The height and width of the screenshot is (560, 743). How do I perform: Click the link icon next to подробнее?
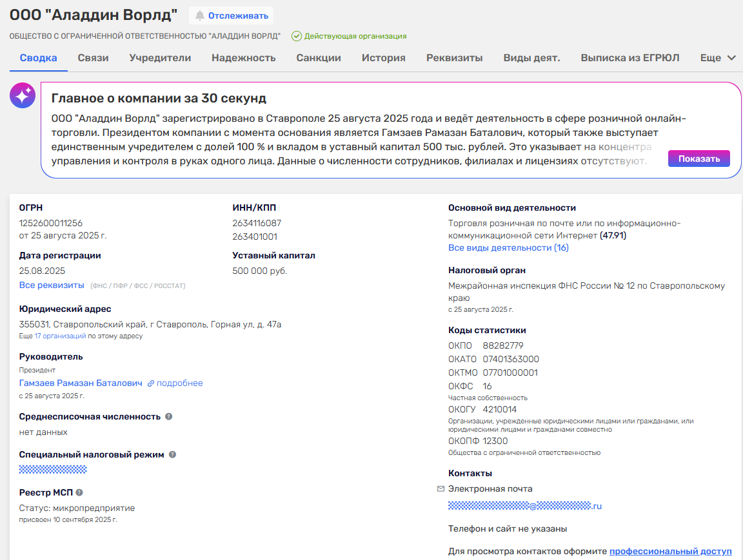pos(151,383)
